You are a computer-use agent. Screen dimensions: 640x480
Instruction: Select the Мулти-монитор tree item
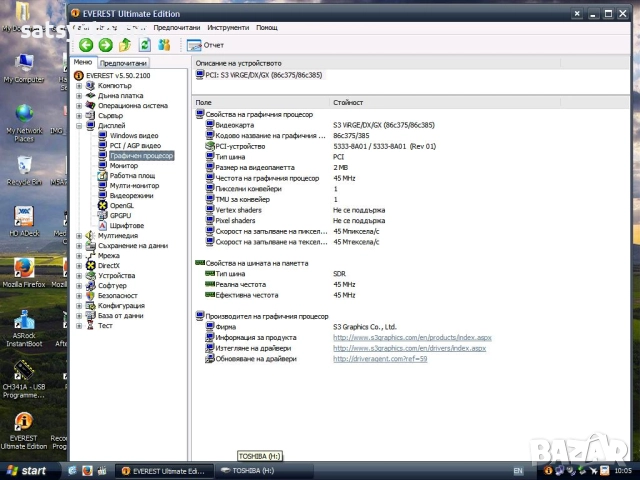(x=134, y=186)
